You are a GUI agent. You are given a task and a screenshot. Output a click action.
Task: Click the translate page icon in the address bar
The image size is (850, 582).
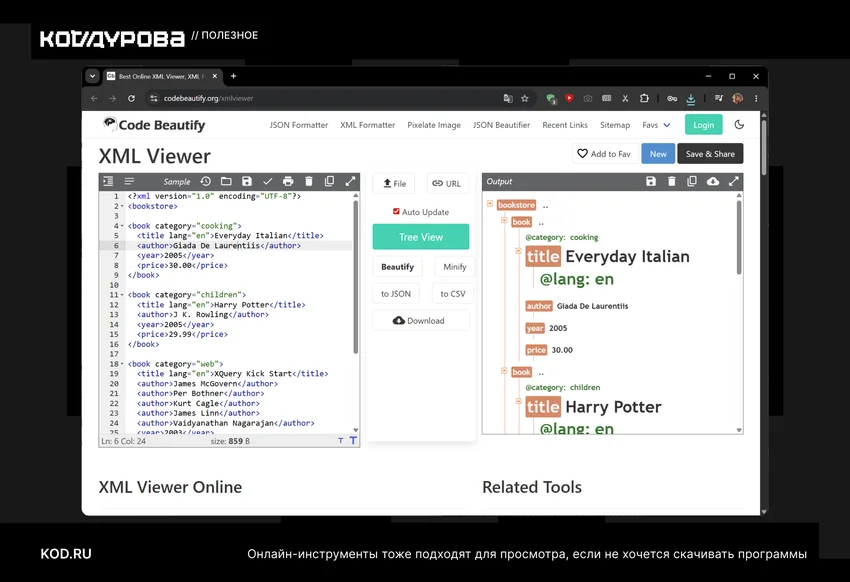point(508,98)
